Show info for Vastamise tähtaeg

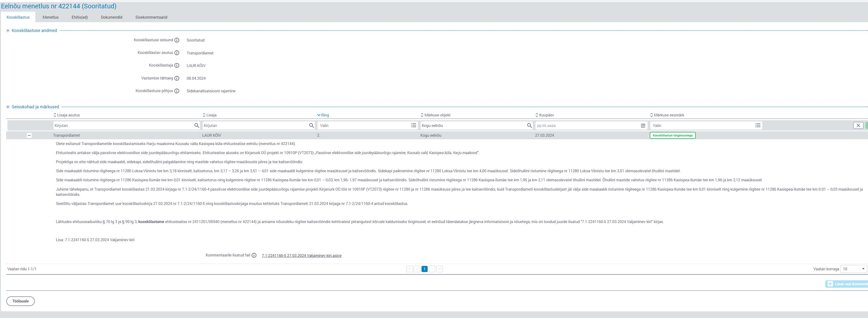(x=177, y=78)
